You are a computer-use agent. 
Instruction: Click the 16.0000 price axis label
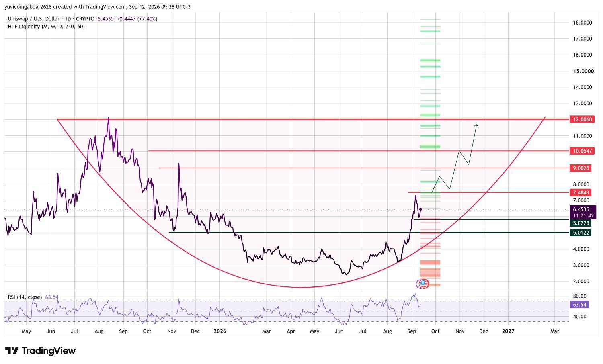point(582,55)
